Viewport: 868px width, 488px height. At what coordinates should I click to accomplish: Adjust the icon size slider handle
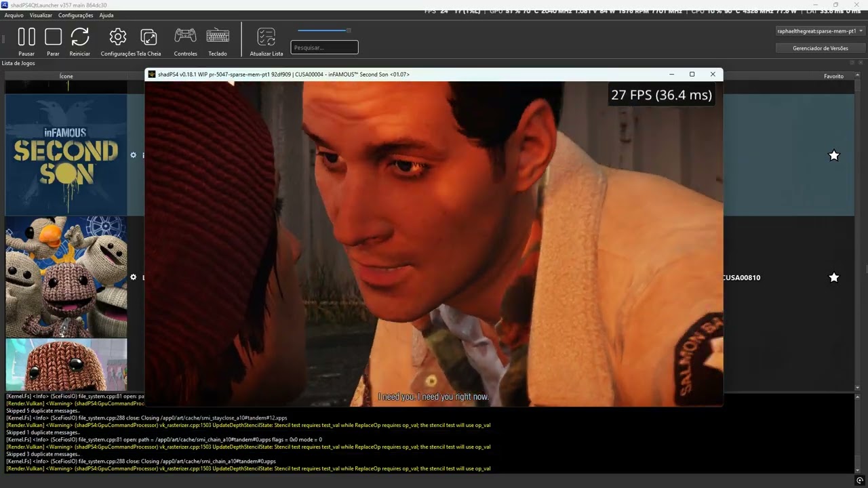[x=349, y=30]
